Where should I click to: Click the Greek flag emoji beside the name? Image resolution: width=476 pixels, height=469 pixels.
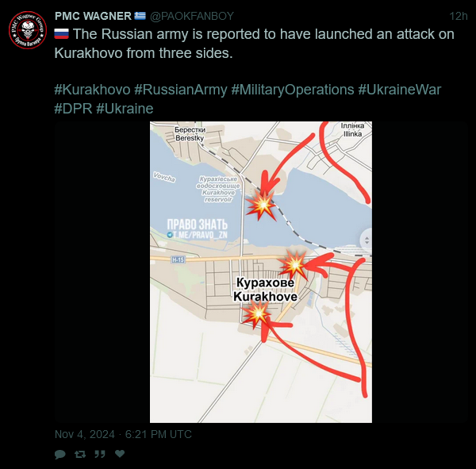click(x=140, y=16)
